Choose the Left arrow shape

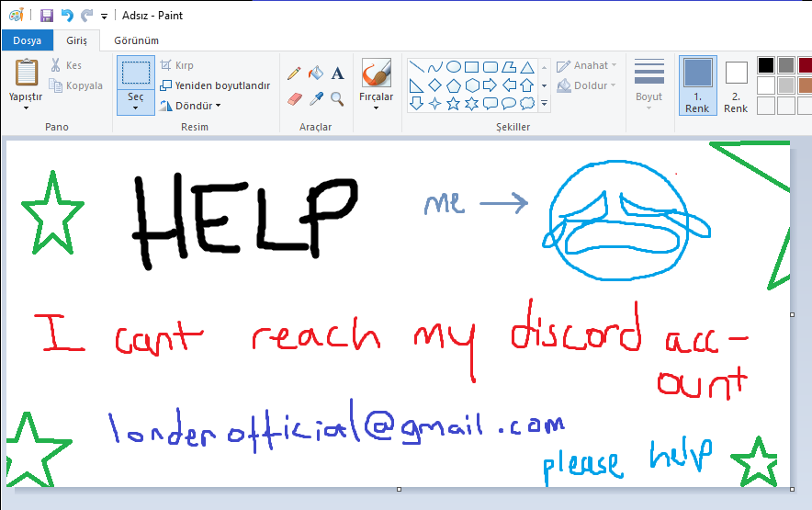[509, 85]
